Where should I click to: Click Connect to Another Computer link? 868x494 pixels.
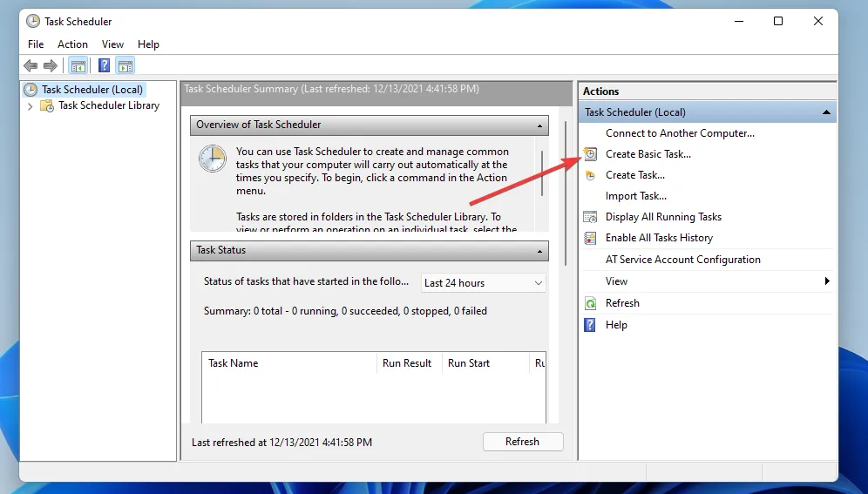(680, 133)
